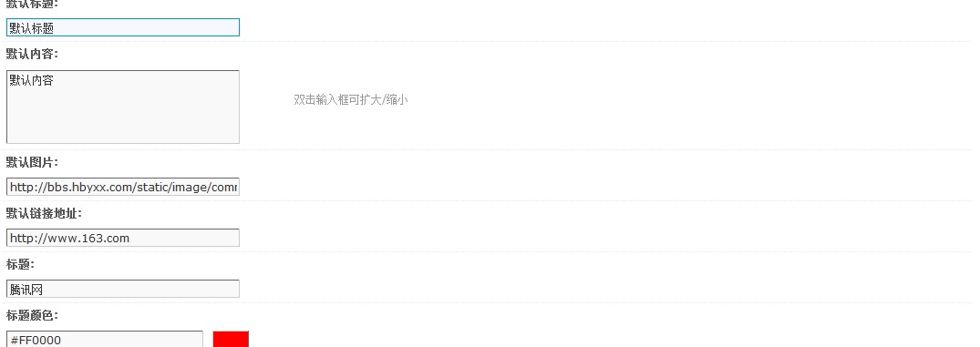
Task: Click inside the 默认内容 textarea
Action: pyautogui.click(x=122, y=107)
